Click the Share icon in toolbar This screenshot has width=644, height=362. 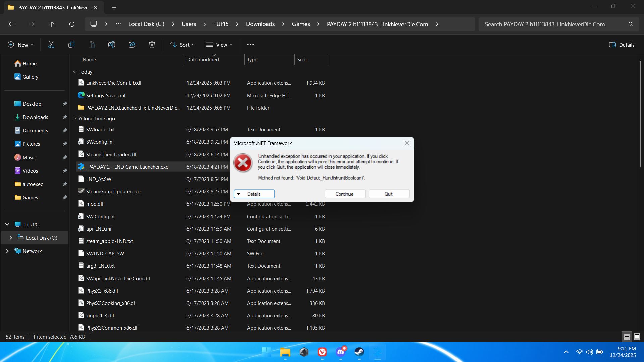(x=131, y=45)
